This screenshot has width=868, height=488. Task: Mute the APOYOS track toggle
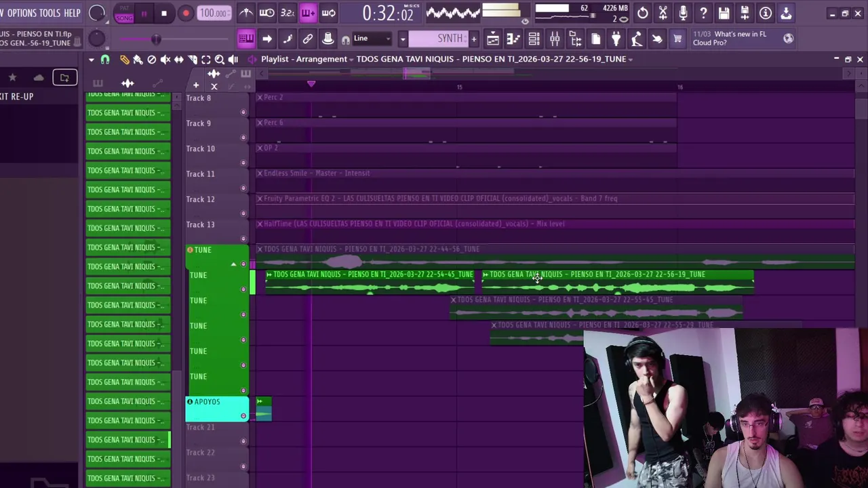243,416
